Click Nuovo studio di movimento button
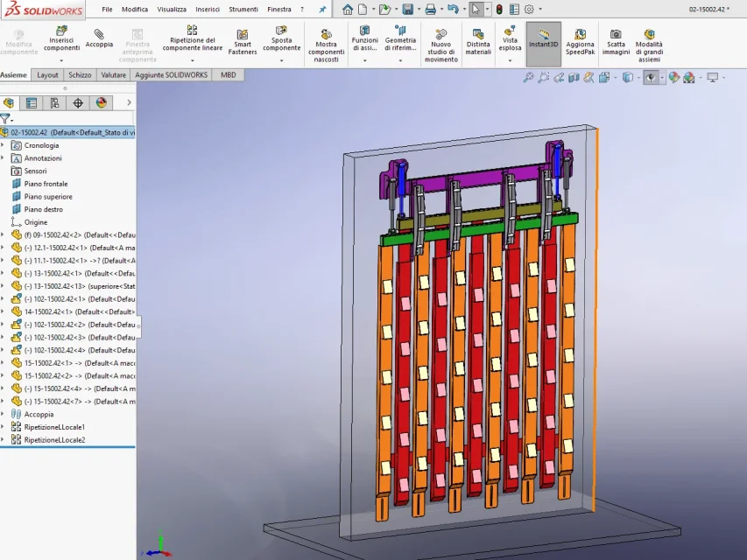The image size is (747, 560). (x=441, y=45)
